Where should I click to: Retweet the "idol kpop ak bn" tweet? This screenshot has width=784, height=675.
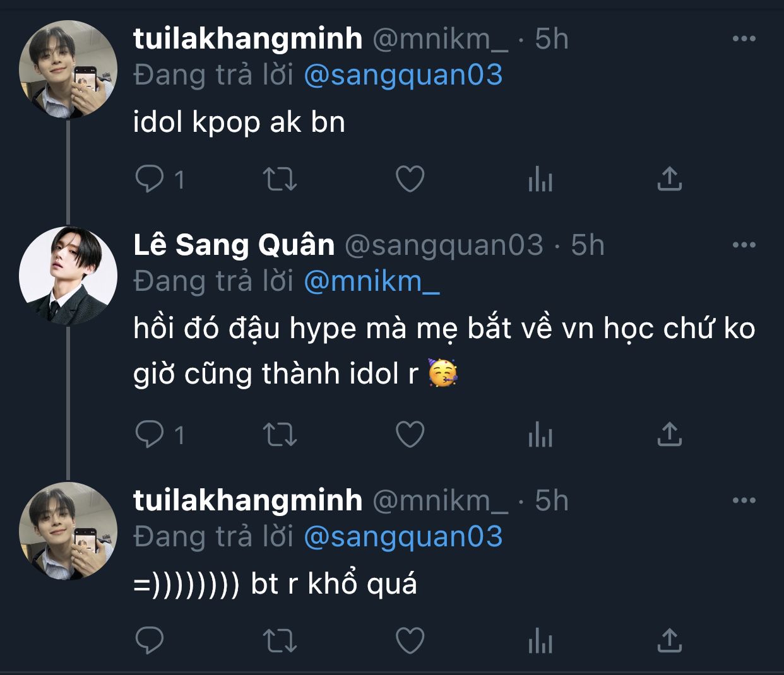(x=280, y=179)
